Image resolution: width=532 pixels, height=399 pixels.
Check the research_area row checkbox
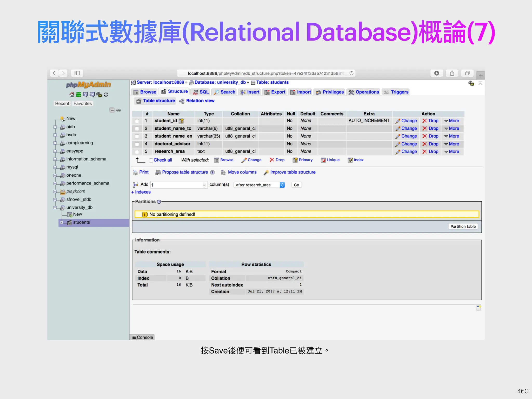click(137, 151)
